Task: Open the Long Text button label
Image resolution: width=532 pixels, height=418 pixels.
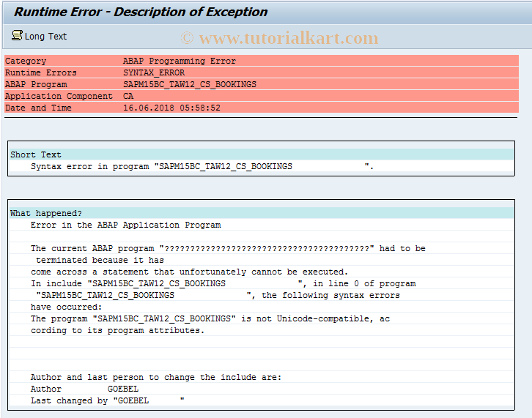Action: pyautogui.click(x=45, y=37)
